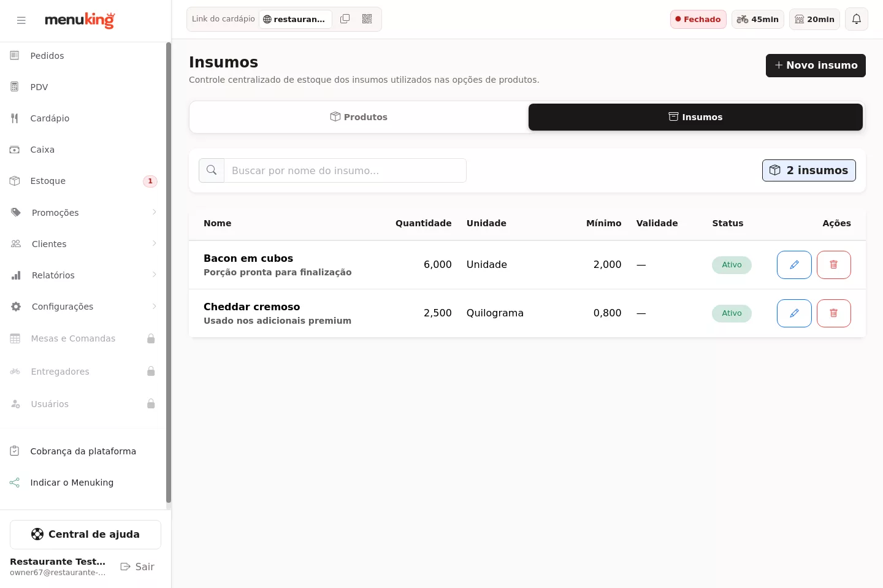Viewport: 883px width, 588px height.
Task: Click the share icon beside Indicar o Menuking
Action: coord(15,483)
